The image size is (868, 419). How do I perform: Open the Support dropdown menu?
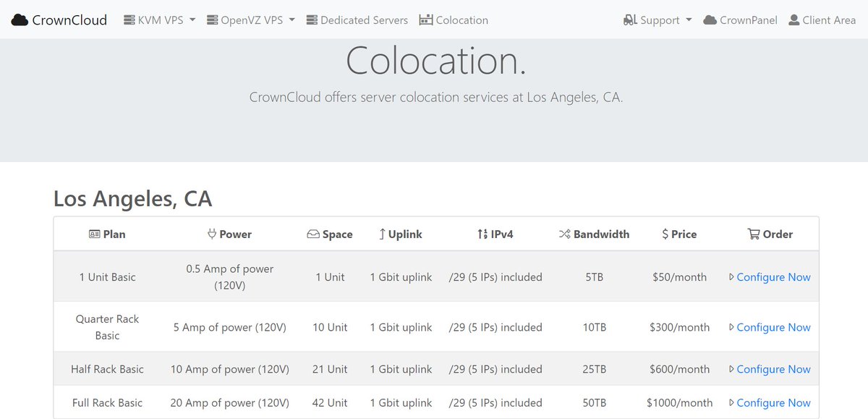(658, 20)
